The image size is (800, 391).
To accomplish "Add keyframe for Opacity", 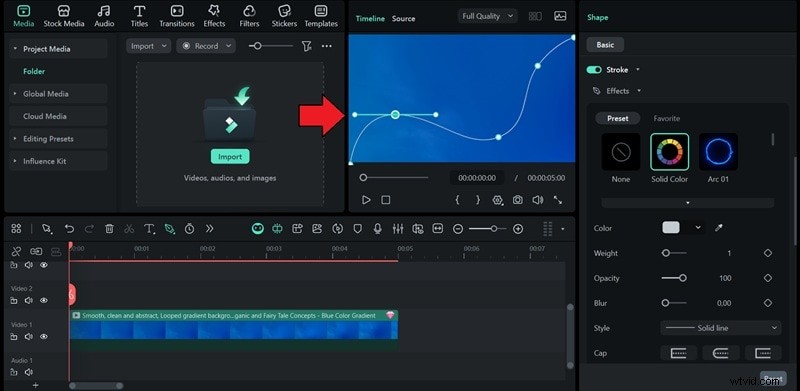I will (768, 278).
